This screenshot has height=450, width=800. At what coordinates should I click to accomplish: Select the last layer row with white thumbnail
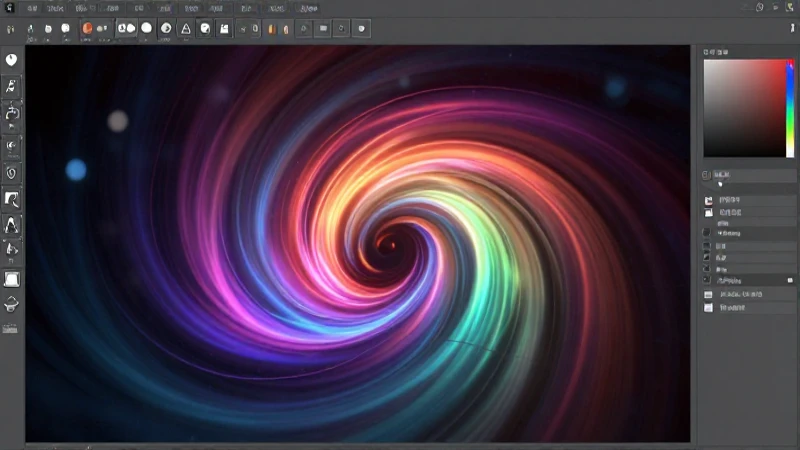pos(749,308)
